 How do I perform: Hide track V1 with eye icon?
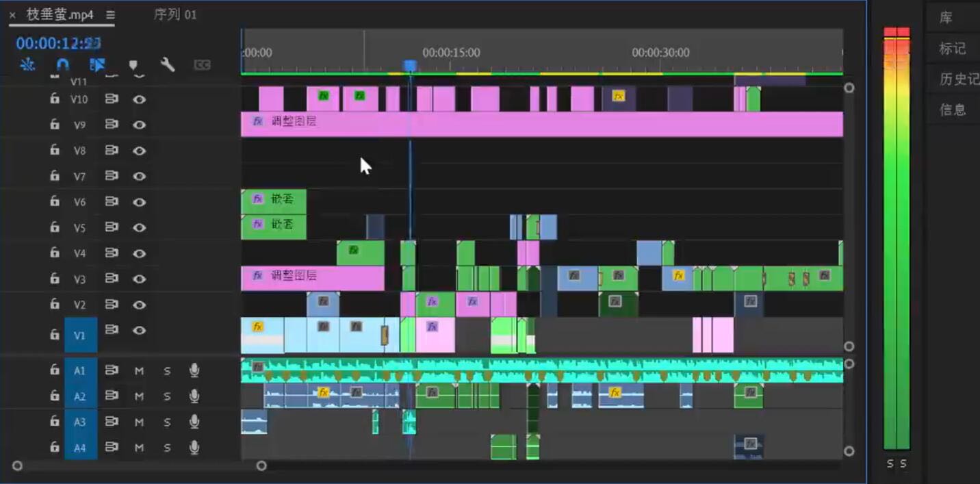(139, 330)
